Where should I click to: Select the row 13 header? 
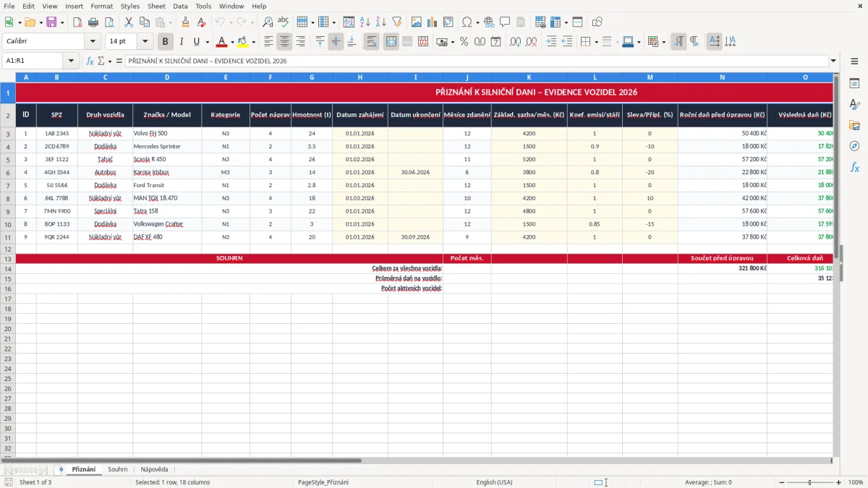pyautogui.click(x=7, y=258)
